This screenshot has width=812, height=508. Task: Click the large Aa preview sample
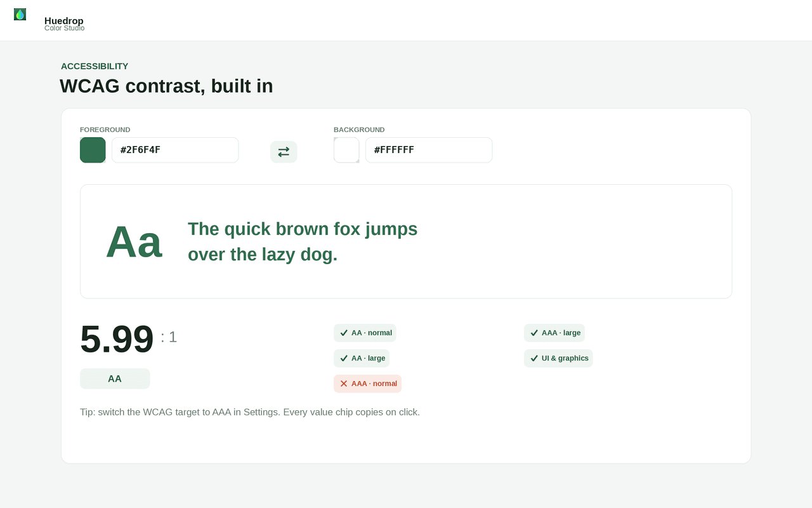pyautogui.click(x=134, y=241)
